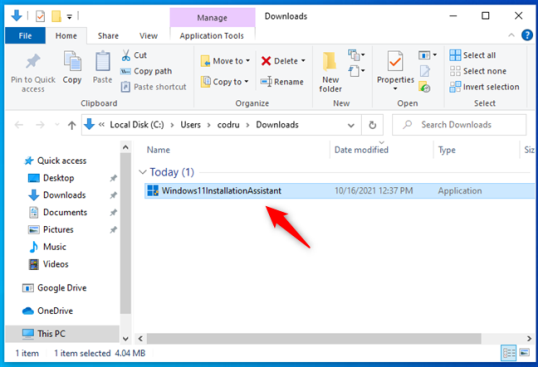Switch to Large icons view in status bar
The height and width of the screenshot is (367, 538).
[524, 353]
